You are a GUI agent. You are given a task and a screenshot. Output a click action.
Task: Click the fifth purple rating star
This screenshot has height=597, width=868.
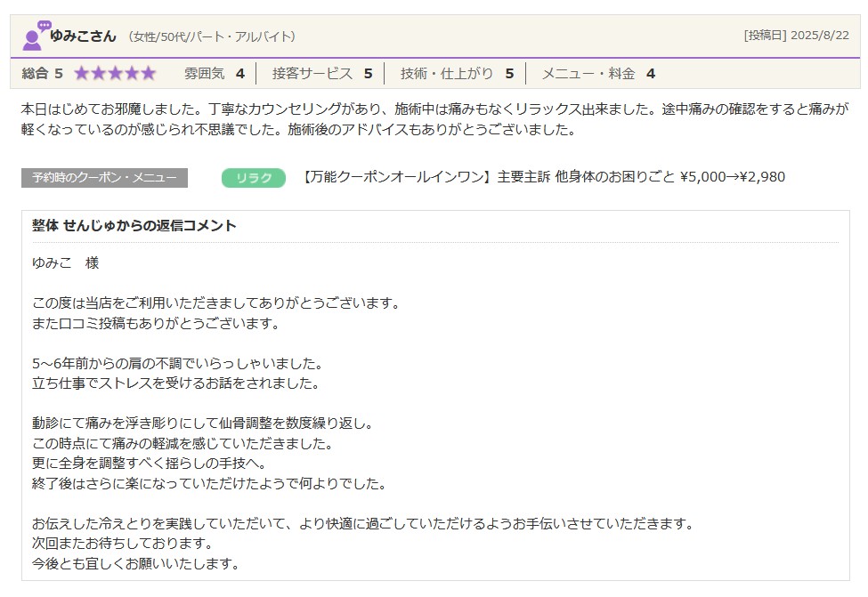[x=149, y=73]
